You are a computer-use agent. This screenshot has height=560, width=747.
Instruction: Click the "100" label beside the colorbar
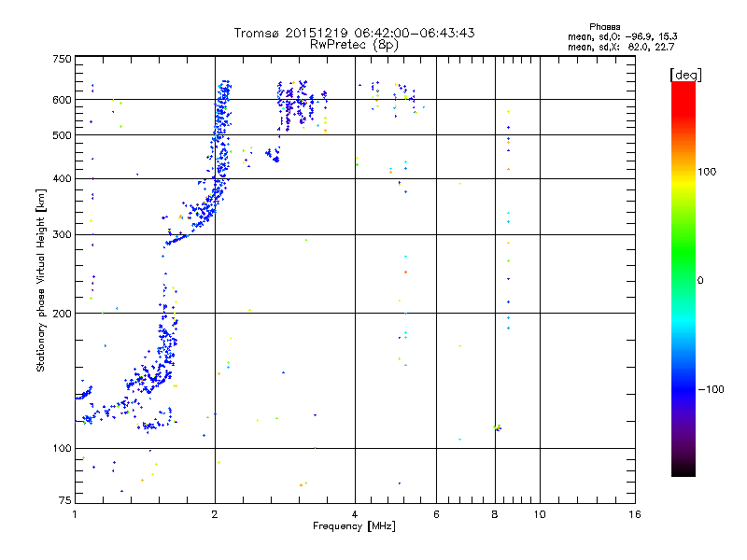(707, 172)
